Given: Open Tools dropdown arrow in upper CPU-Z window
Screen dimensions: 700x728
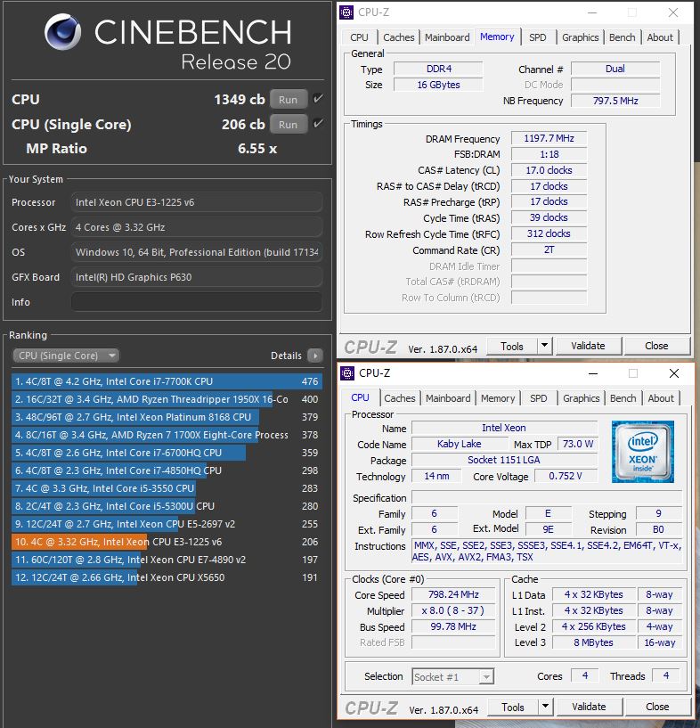Looking at the screenshot, I should click(x=545, y=346).
